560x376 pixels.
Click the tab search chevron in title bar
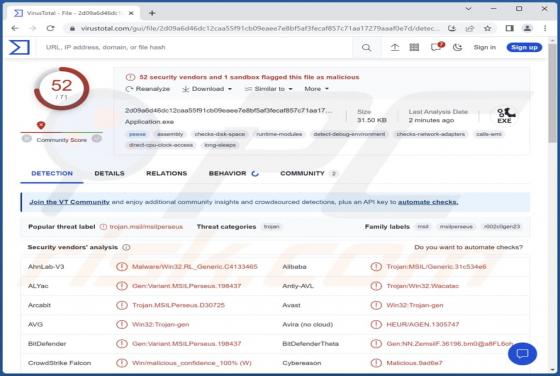(468, 9)
